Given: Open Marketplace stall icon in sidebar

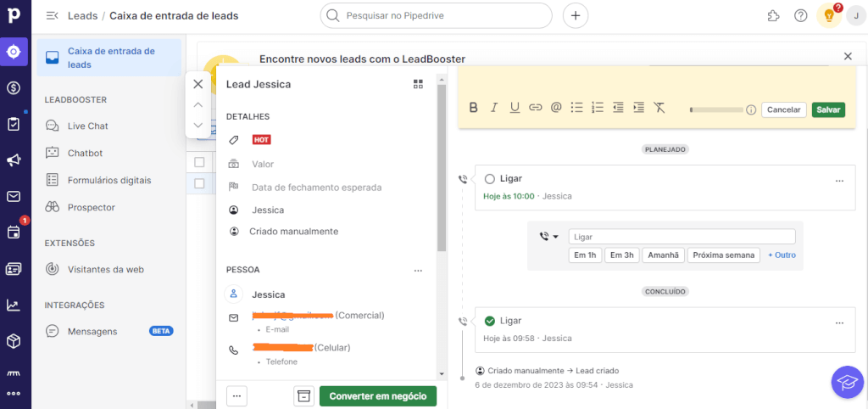Looking at the screenshot, I should [x=14, y=374].
